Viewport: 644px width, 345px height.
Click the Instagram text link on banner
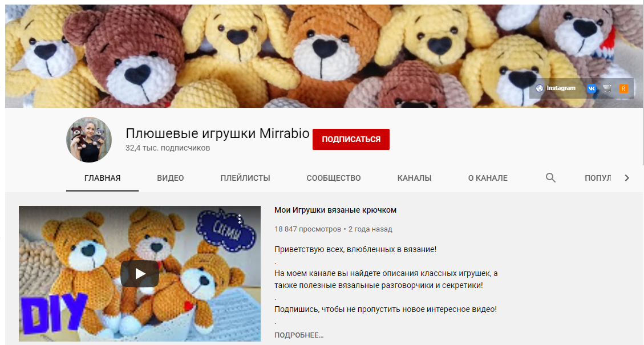[561, 88]
